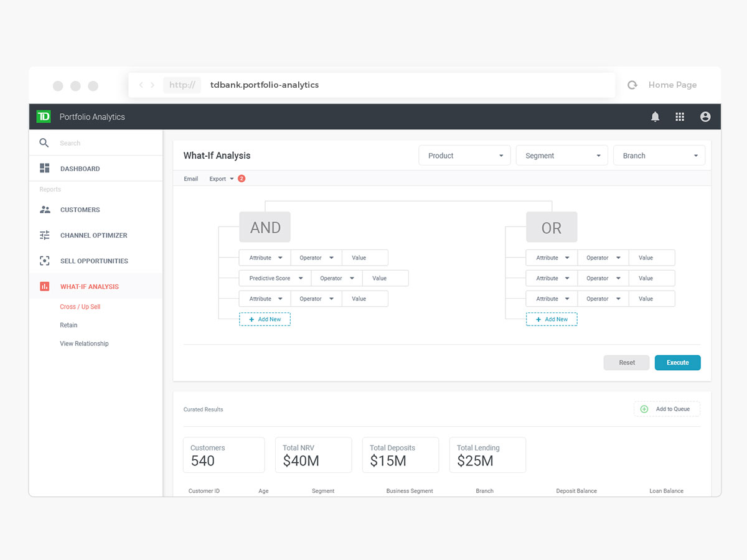747x560 pixels.
Task: Open the Retain submenu item
Action: (68, 325)
